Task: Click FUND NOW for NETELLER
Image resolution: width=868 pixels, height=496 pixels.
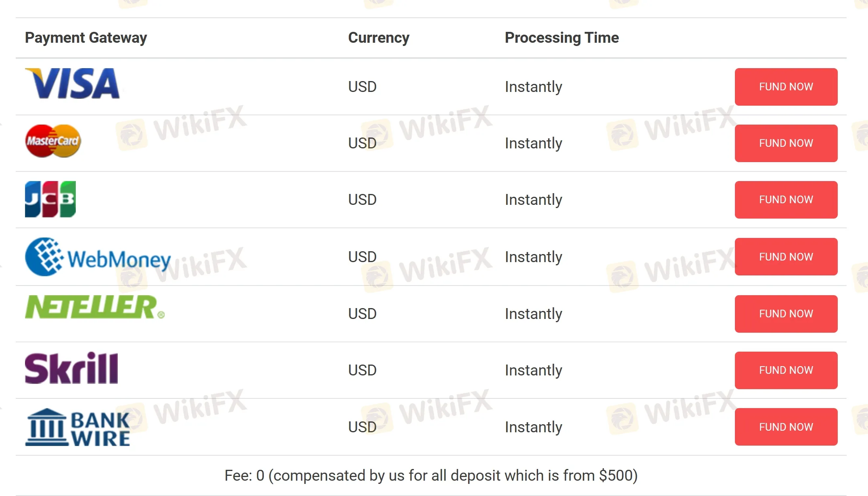Action: (786, 313)
